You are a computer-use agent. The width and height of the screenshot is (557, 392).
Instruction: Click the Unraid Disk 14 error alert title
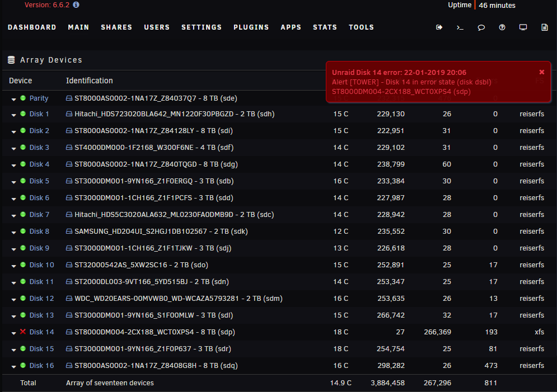click(x=399, y=72)
